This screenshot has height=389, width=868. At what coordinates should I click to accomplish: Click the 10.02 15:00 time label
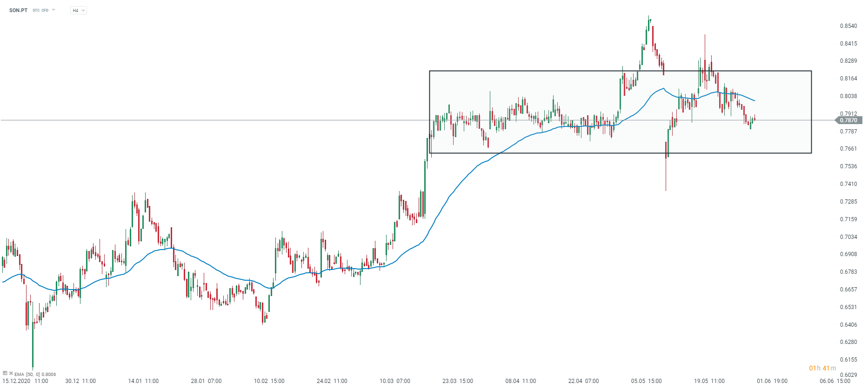click(x=269, y=381)
